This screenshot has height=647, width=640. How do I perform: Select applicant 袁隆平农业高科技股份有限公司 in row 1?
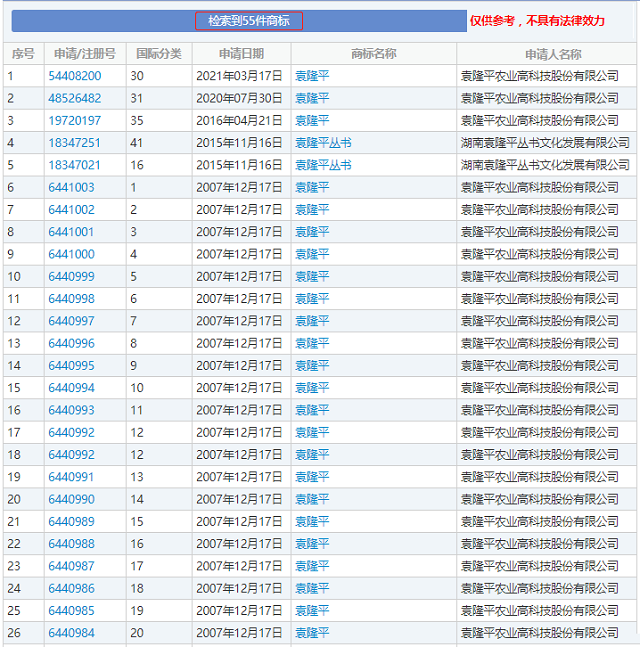click(540, 76)
